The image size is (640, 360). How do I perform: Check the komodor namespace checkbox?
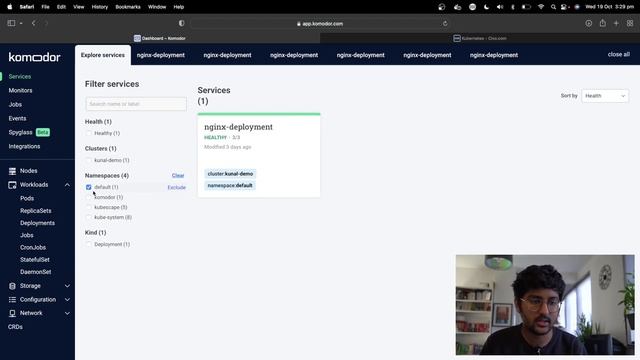click(89, 197)
